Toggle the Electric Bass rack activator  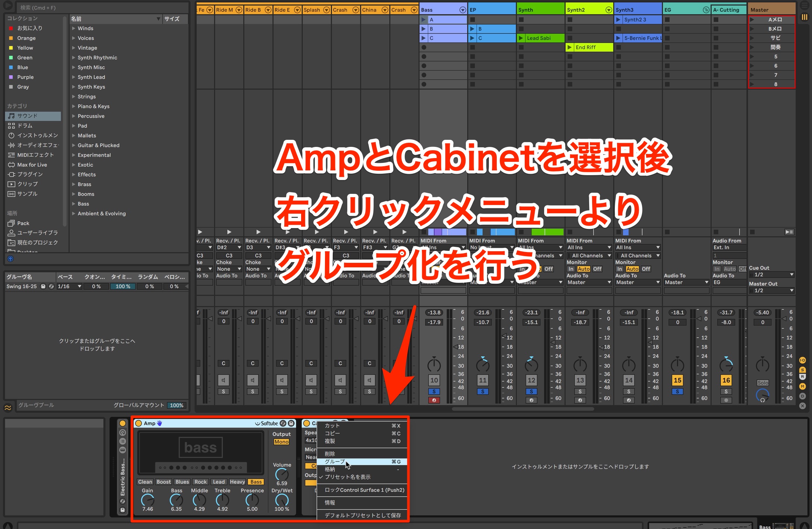[x=123, y=423]
